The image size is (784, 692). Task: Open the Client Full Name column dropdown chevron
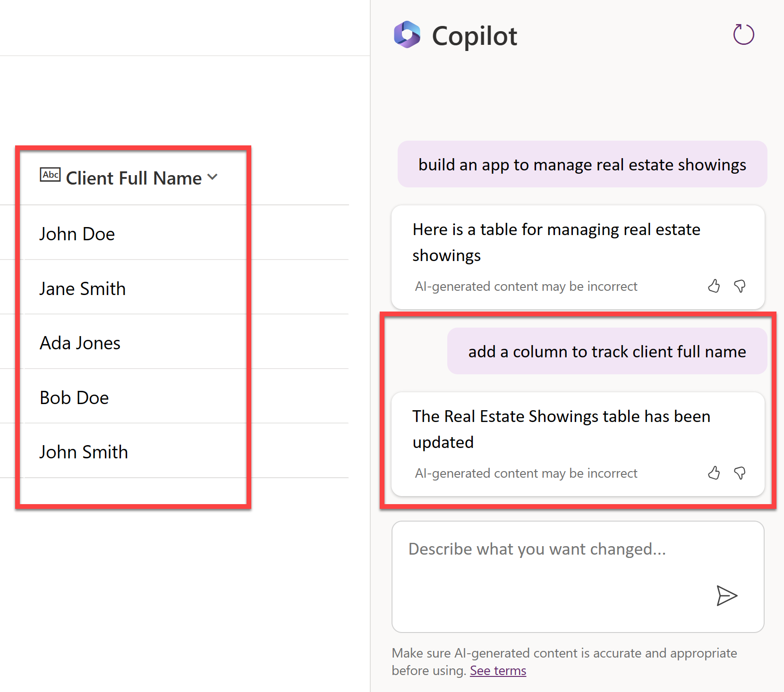213,177
